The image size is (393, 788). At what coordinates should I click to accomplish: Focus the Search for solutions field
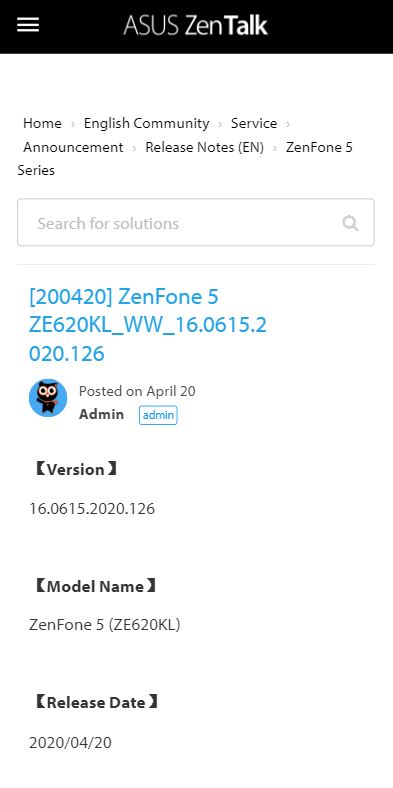point(196,223)
